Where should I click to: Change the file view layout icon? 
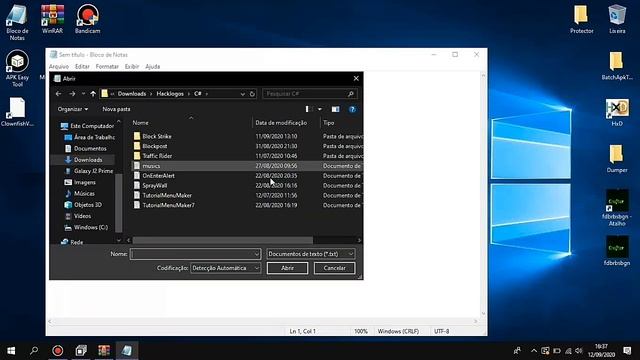pyautogui.click(x=309, y=109)
